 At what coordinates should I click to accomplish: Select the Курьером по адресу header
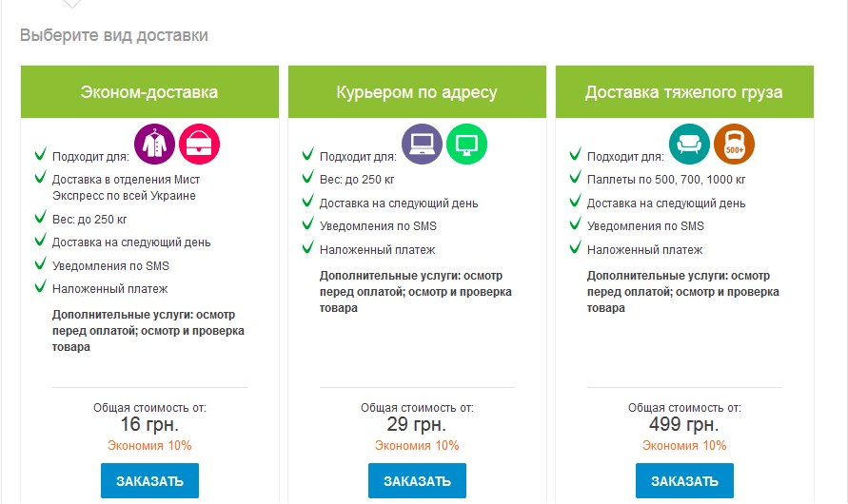(x=417, y=92)
